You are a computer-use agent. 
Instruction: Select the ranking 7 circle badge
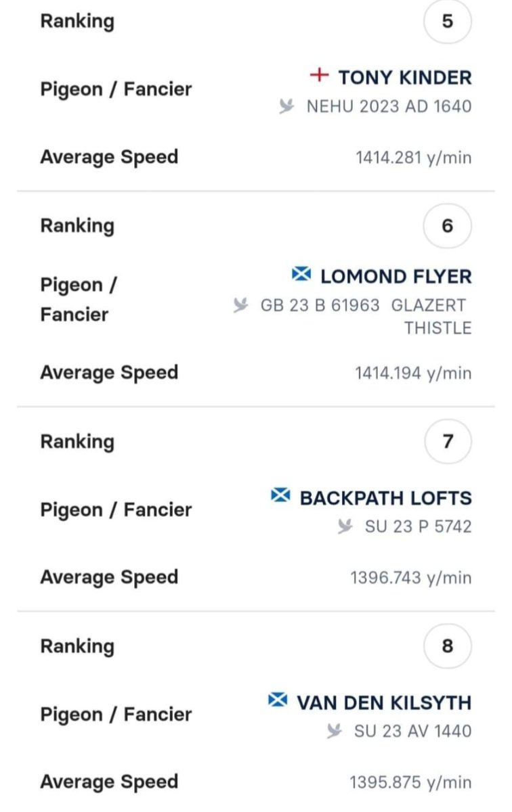point(447,442)
